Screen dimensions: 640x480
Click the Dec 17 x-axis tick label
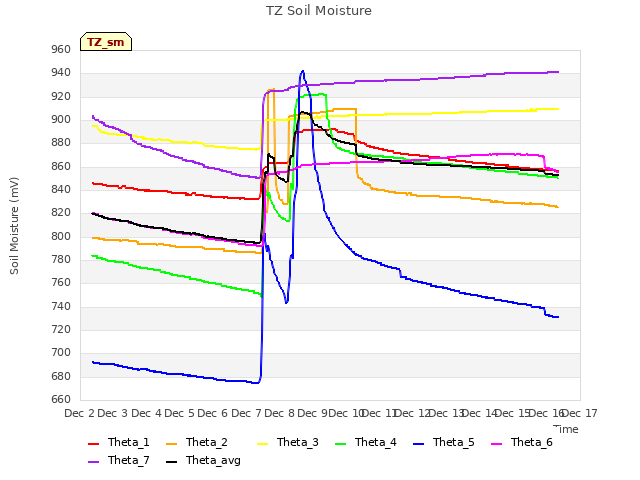[580, 413]
